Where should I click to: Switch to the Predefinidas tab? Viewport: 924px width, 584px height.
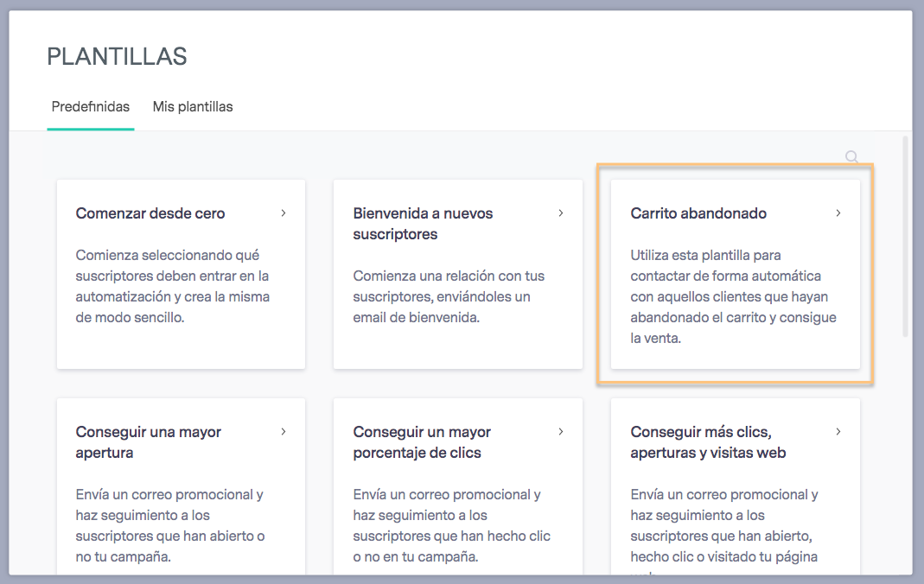click(91, 107)
